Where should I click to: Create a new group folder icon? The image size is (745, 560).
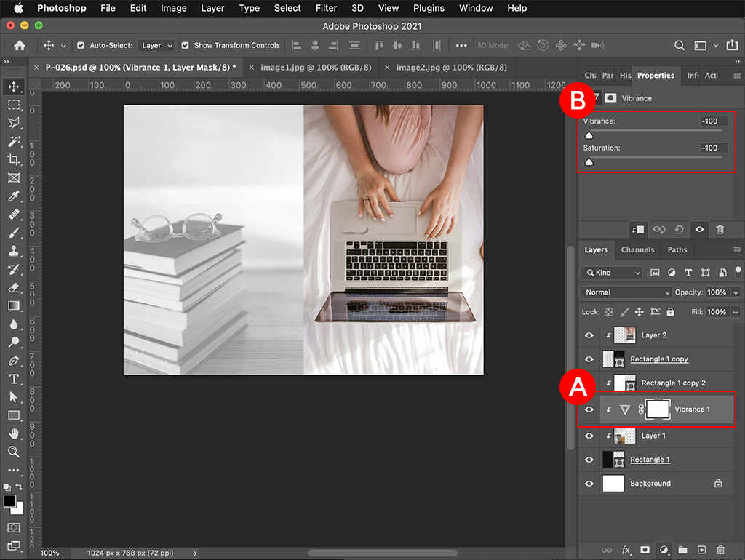click(x=682, y=550)
